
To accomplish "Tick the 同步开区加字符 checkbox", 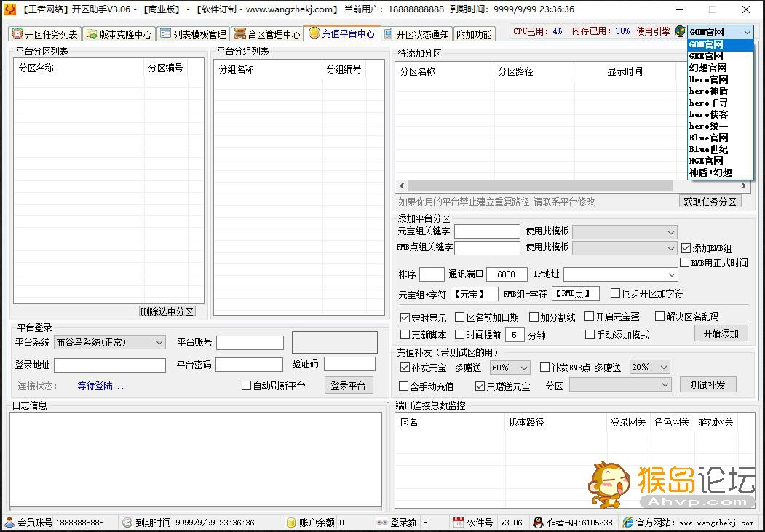I will [x=615, y=293].
